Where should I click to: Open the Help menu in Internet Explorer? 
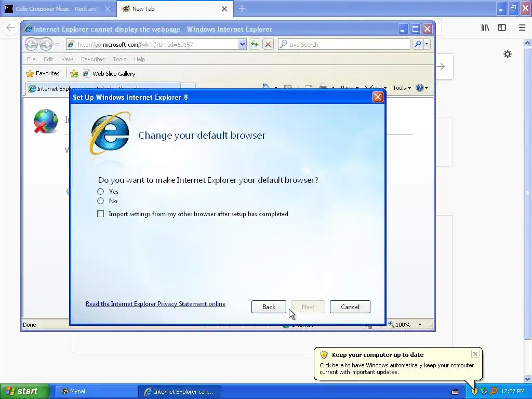pyautogui.click(x=139, y=59)
